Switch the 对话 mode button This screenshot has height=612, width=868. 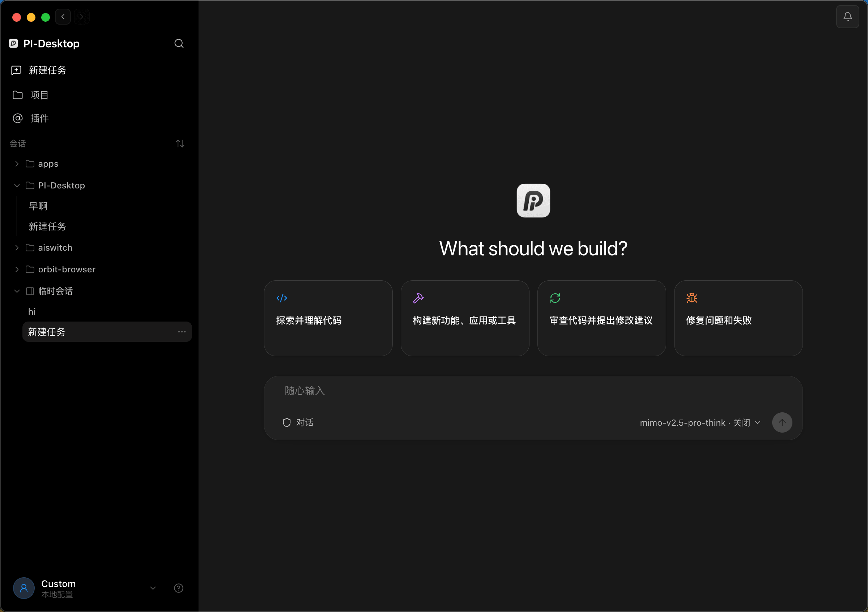pyautogui.click(x=298, y=422)
